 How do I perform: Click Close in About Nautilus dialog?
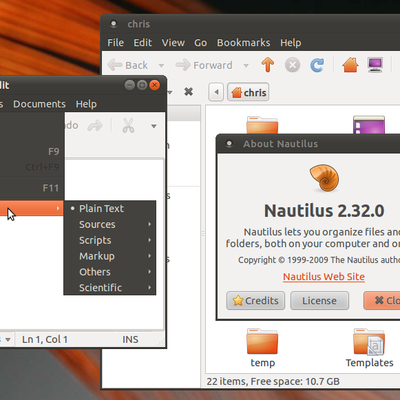pos(382,301)
